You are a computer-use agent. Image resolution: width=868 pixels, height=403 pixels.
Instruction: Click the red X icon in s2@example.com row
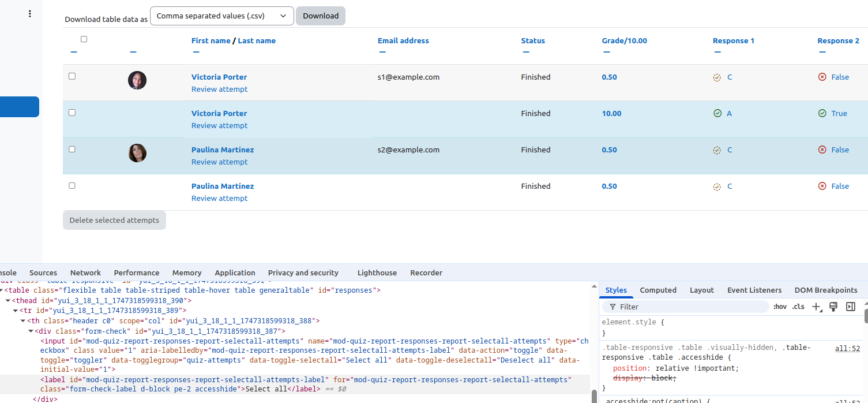822,150
